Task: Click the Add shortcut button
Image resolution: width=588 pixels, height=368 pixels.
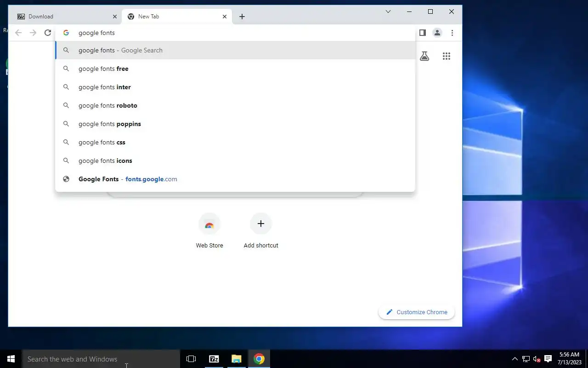Action: [x=261, y=231]
